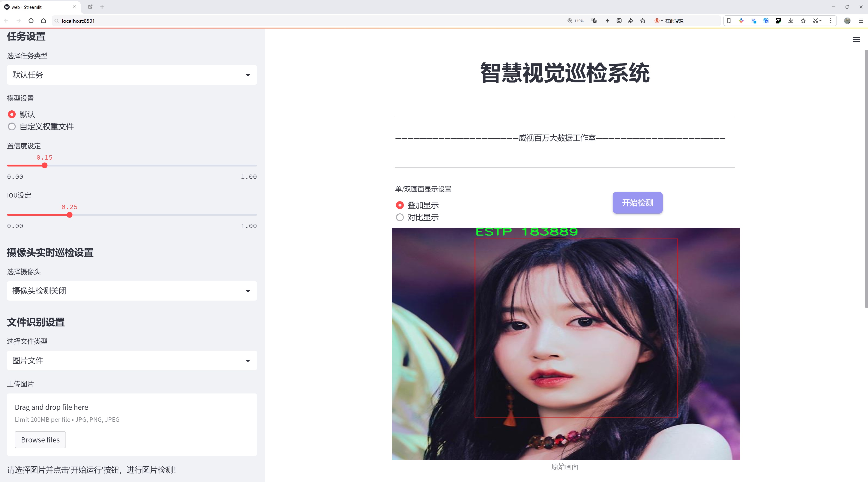
Task: Click the page translate icon in the address bar
Action: coord(594,21)
